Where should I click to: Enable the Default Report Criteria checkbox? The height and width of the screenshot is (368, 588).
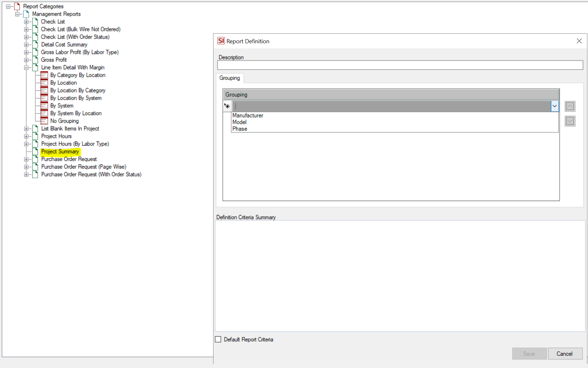(x=218, y=339)
